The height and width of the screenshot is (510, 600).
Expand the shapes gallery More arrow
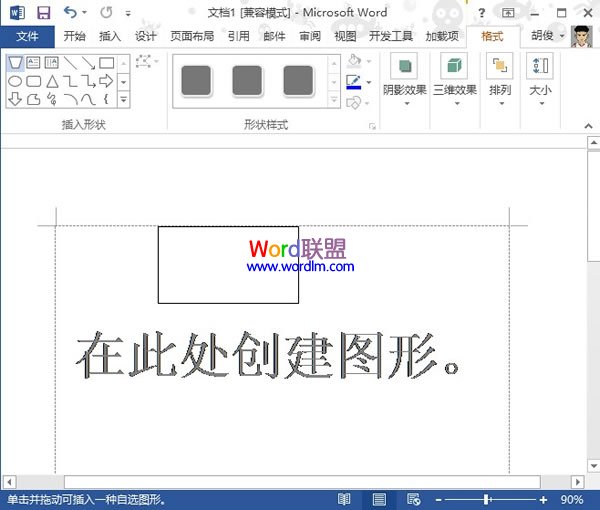[123, 99]
